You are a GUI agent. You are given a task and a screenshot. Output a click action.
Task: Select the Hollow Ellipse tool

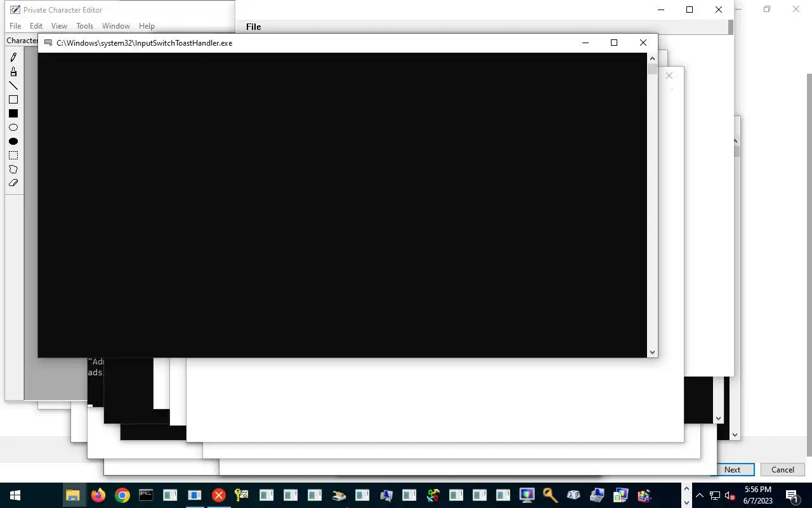click(x=13, y=128)
